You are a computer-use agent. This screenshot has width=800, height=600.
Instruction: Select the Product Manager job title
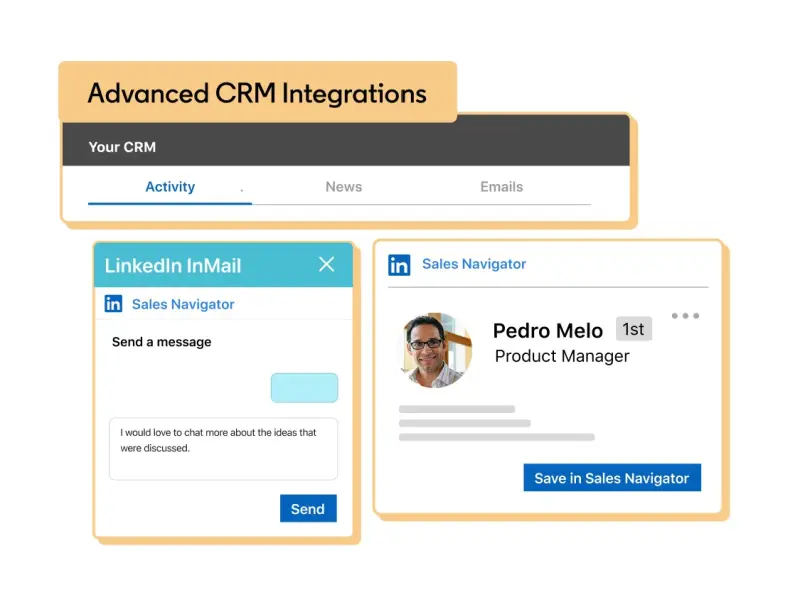pos(562,356)
